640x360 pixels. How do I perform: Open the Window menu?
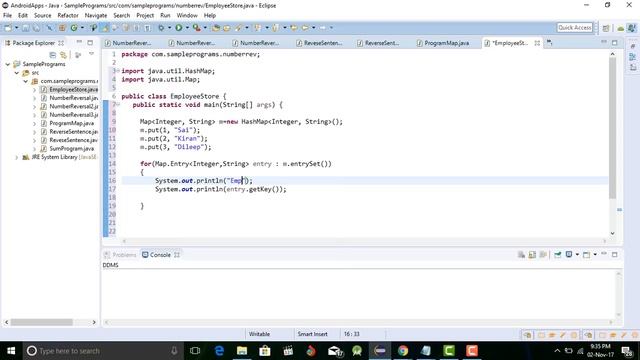187,16
